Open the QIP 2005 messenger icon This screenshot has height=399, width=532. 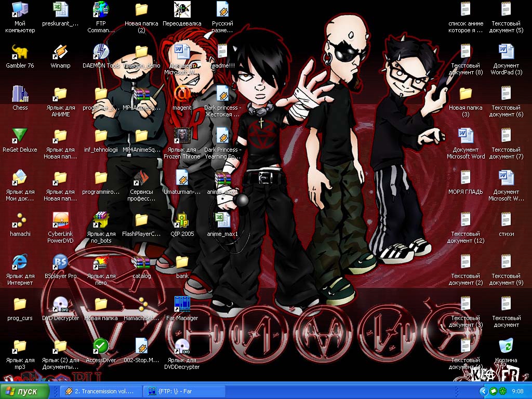click(182, 220)
